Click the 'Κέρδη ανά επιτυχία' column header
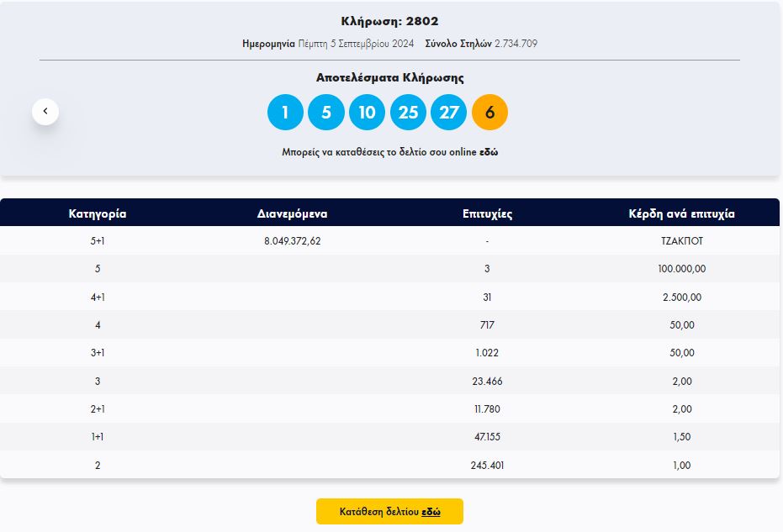Viewport: 783px width, 532px height. pos(681,213)
